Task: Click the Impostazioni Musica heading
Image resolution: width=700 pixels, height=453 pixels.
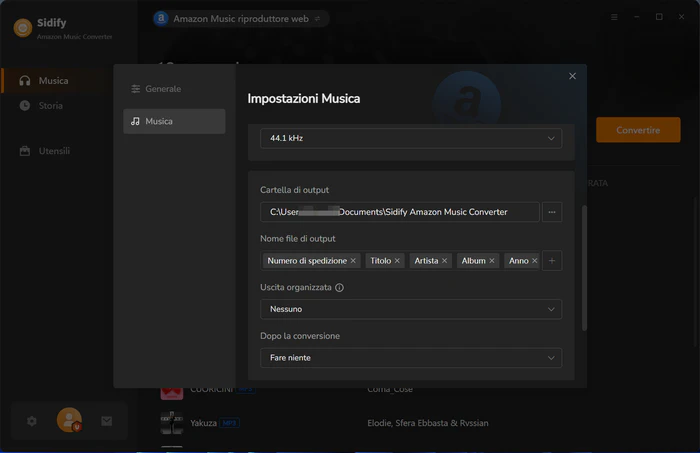Action: point(304,99)
